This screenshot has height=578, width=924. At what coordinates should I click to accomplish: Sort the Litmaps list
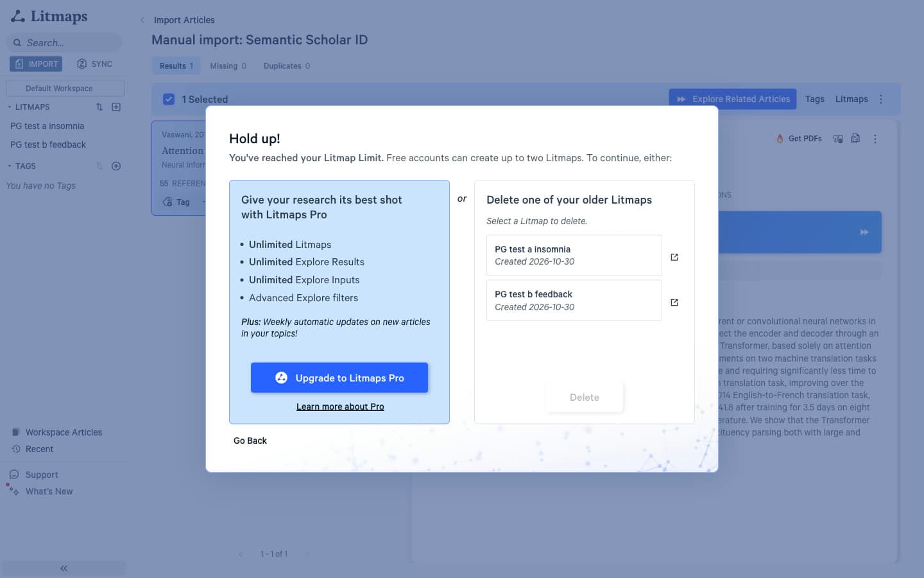click(99, 107)
